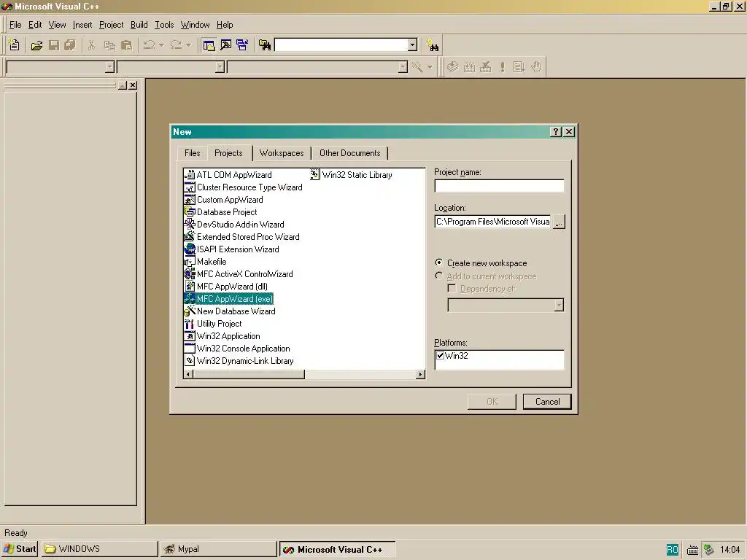
Task: Open the Dependency of dropdown list
Action: coord(559,306)
